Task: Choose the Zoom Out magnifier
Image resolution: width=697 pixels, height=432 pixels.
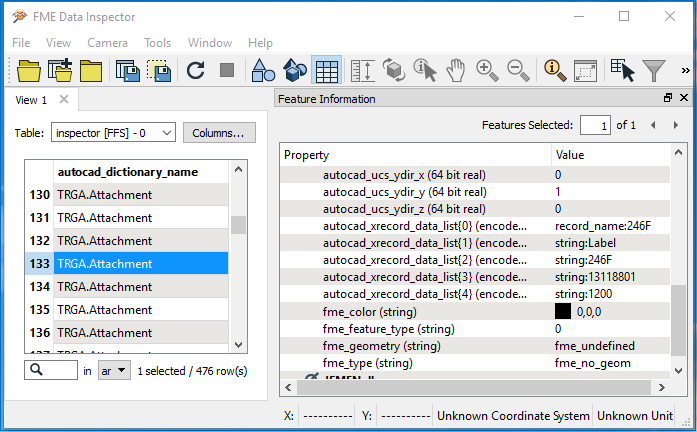Action: pyautogui.click(x=518, y=71)
